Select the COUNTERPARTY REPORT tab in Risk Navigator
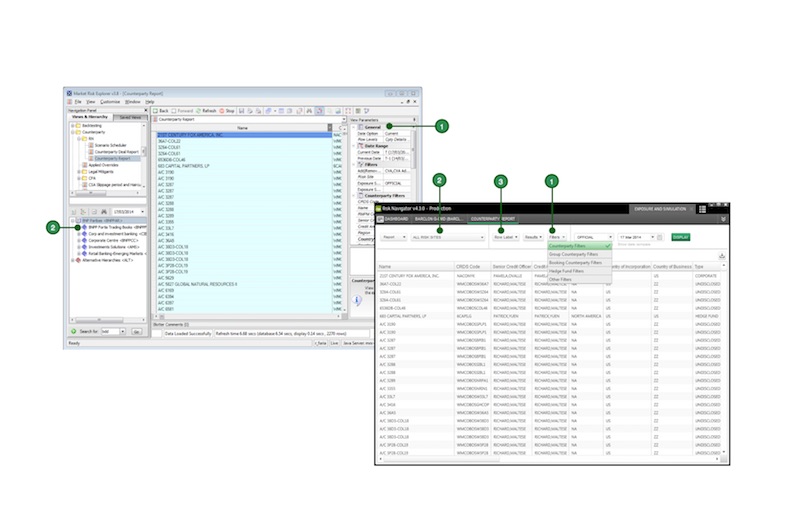The width and height of the screenshot is (800, 530). tap(492, 219)
